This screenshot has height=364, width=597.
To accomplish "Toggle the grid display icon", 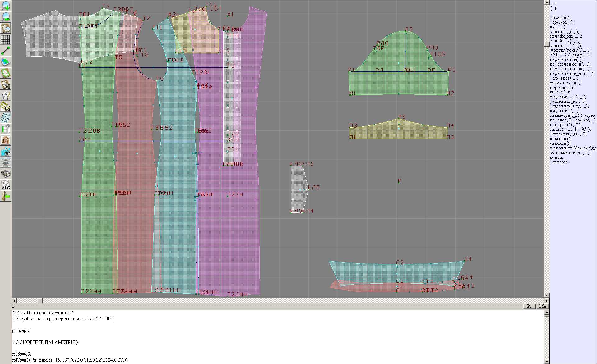I will [6, 39].
